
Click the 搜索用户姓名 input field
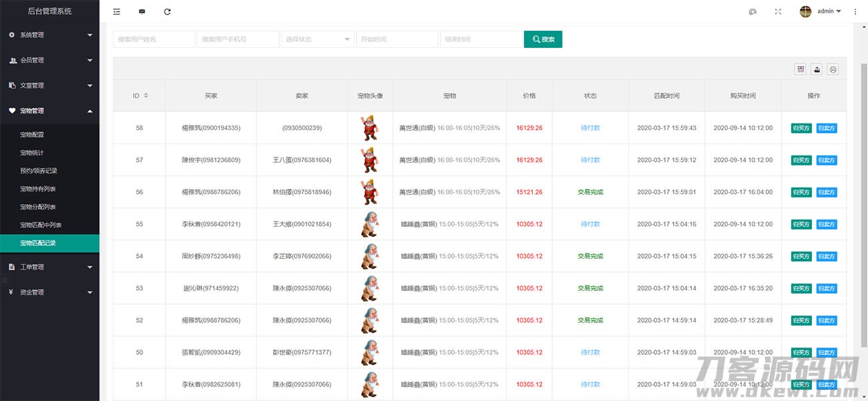pyautogui.click(x=154, y=39)
